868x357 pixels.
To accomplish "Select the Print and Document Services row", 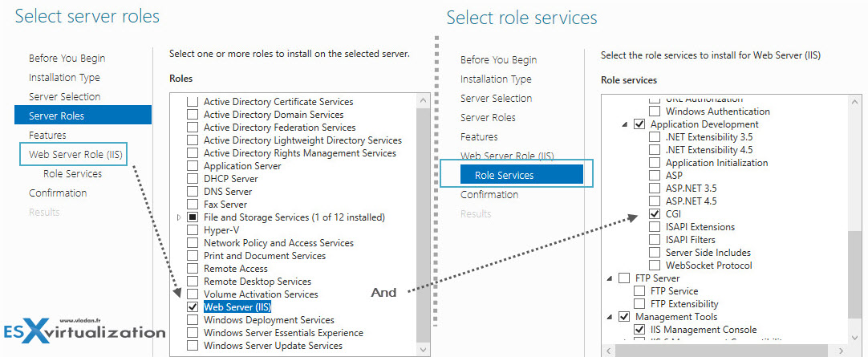I will [265, 256].
